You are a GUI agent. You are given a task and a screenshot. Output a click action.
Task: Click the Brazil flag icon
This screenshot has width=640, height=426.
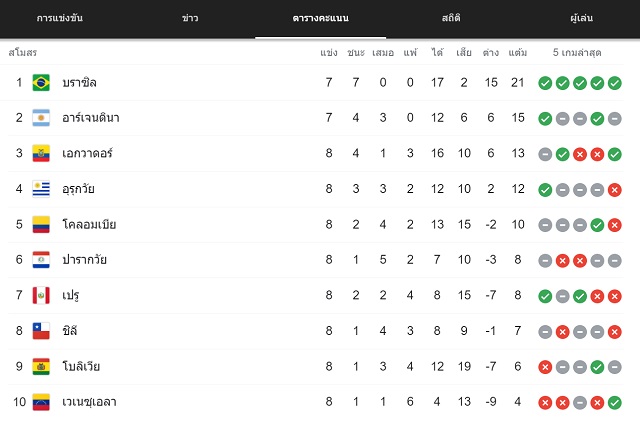[x=41, y=82]
